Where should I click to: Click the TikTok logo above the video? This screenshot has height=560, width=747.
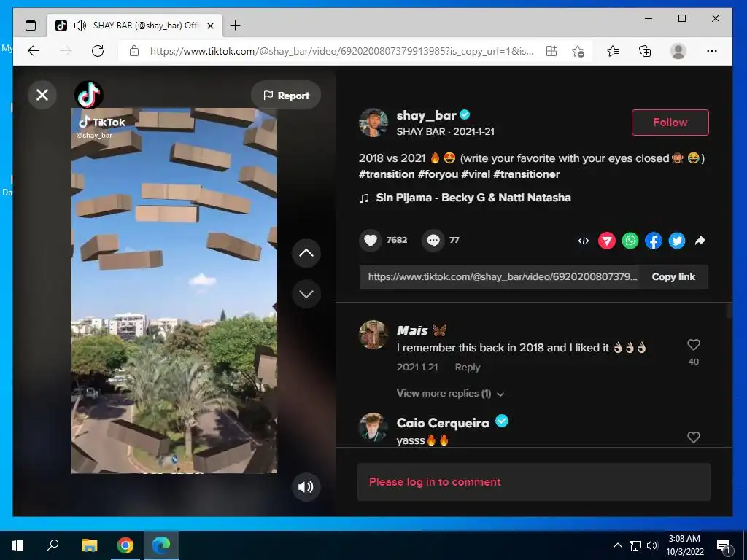pyautogui.click(x=89, y=95)
